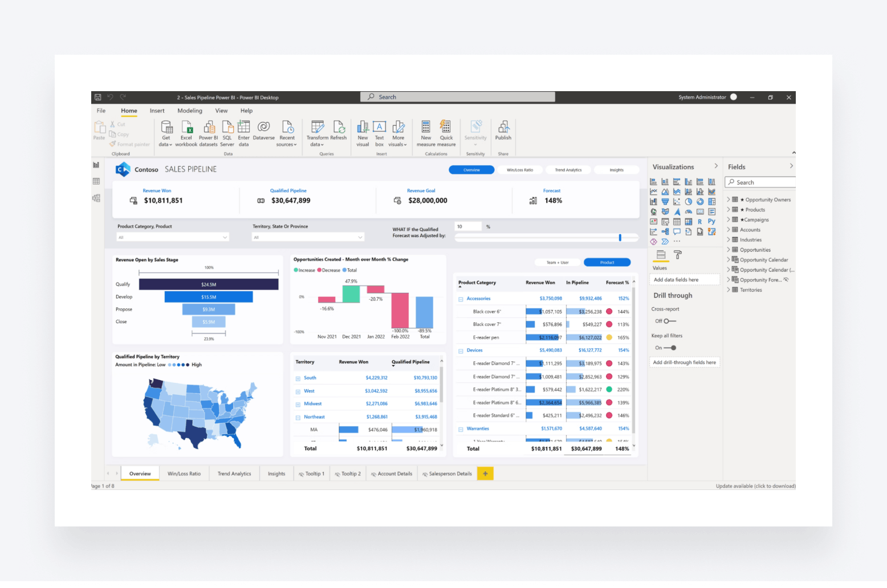
Task: Collapse the Visualizations pane
Action: tap(716, 166)
